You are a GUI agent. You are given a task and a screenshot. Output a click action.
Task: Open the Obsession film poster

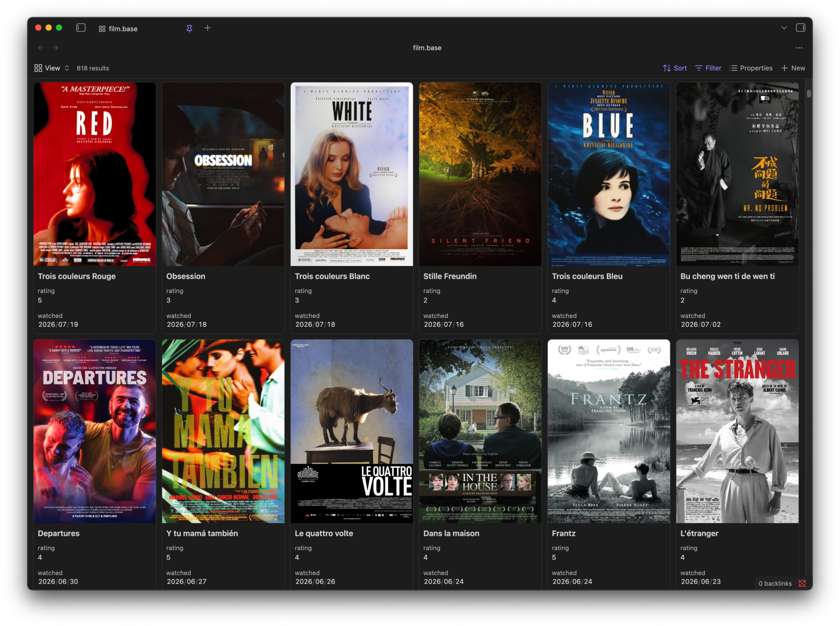(x=223, y=174)
